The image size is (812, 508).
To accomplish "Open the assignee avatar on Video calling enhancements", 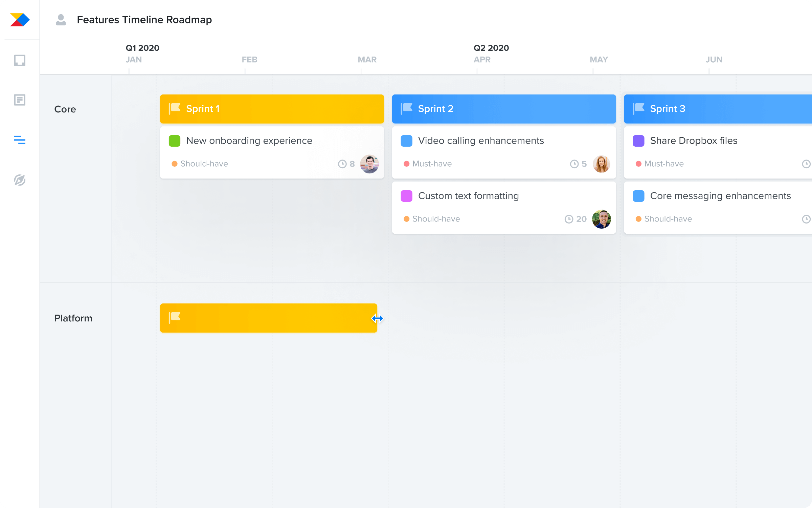I will [x=602, y=164].
